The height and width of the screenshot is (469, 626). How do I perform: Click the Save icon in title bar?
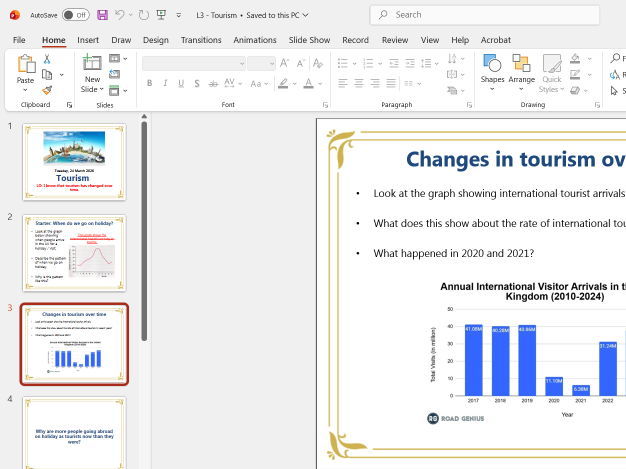tap(101, 15)
